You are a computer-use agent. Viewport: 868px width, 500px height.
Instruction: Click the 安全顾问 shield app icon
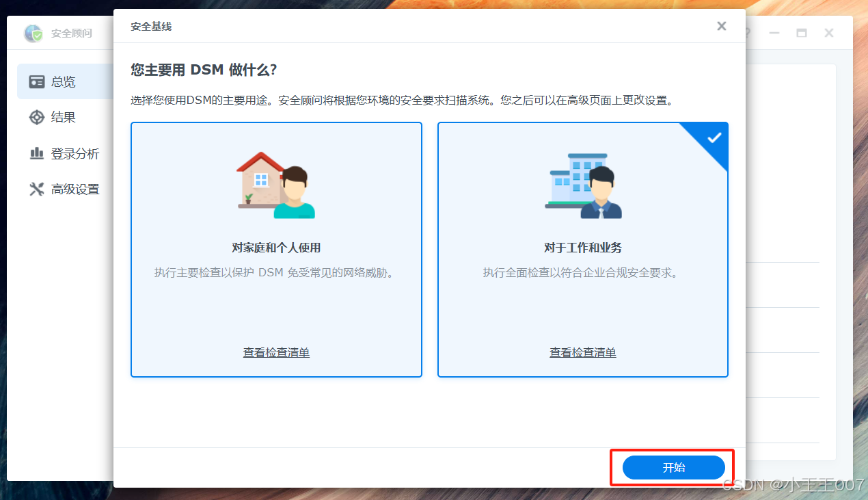coord(33,33)
